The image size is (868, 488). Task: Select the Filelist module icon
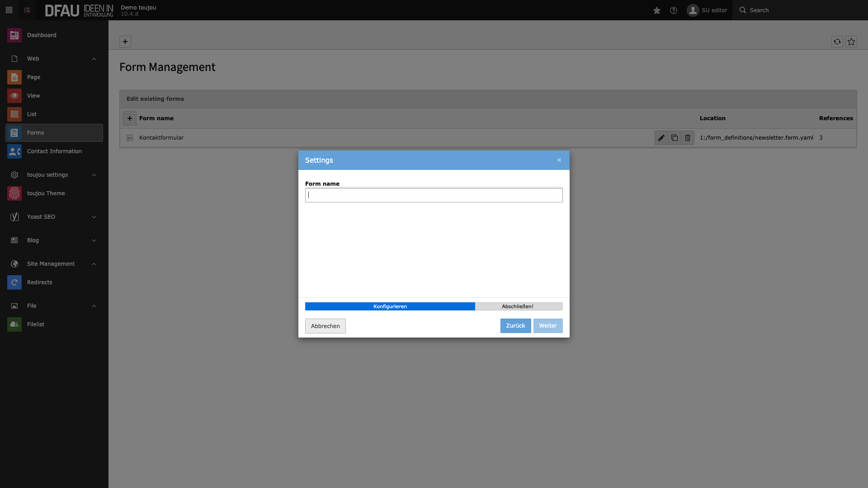tap(14, 324)
